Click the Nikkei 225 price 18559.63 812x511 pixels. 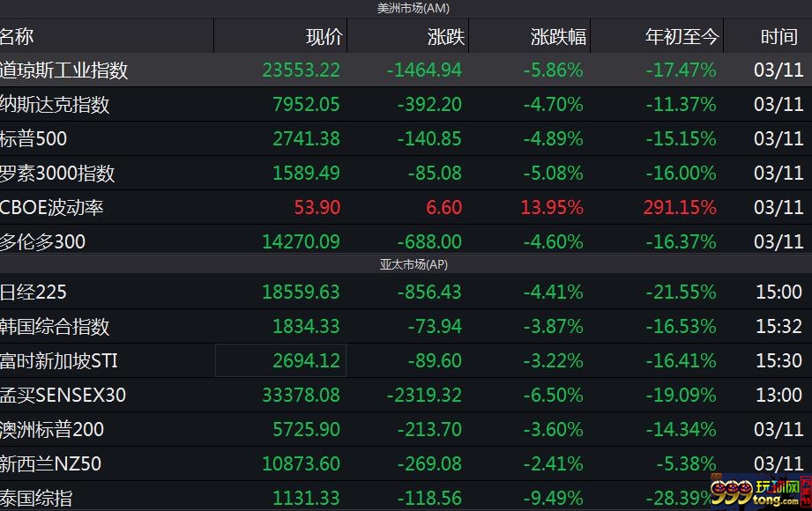(x=301, y=292)
